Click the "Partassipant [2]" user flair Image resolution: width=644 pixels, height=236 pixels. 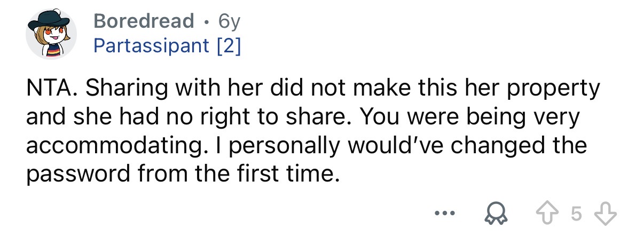pos(167,45)
